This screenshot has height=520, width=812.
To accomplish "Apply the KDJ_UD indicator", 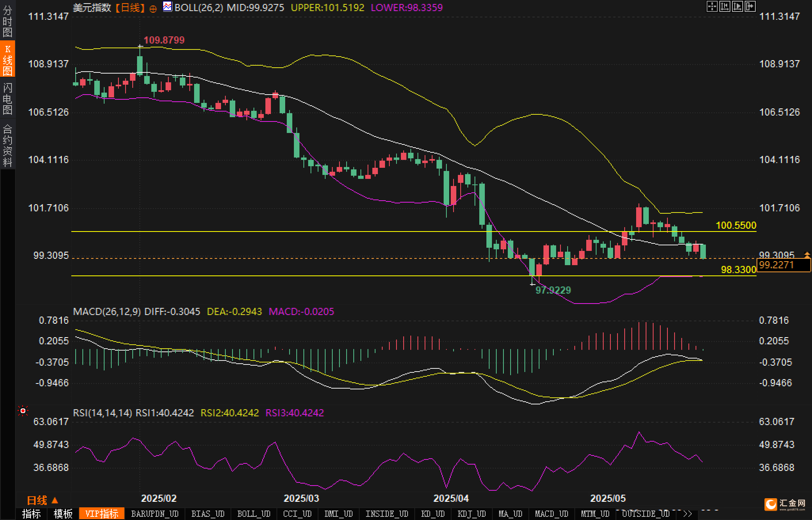I will [472, 514].
